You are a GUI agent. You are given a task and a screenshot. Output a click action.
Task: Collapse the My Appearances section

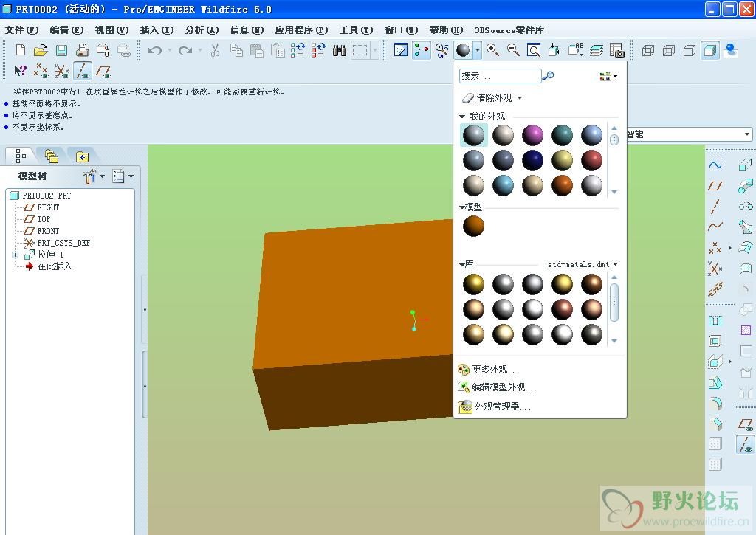point(462,117)
